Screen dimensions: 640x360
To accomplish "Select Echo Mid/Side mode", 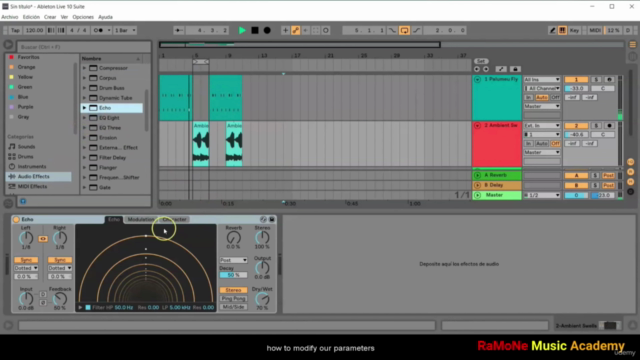I will tap(233, 307).
